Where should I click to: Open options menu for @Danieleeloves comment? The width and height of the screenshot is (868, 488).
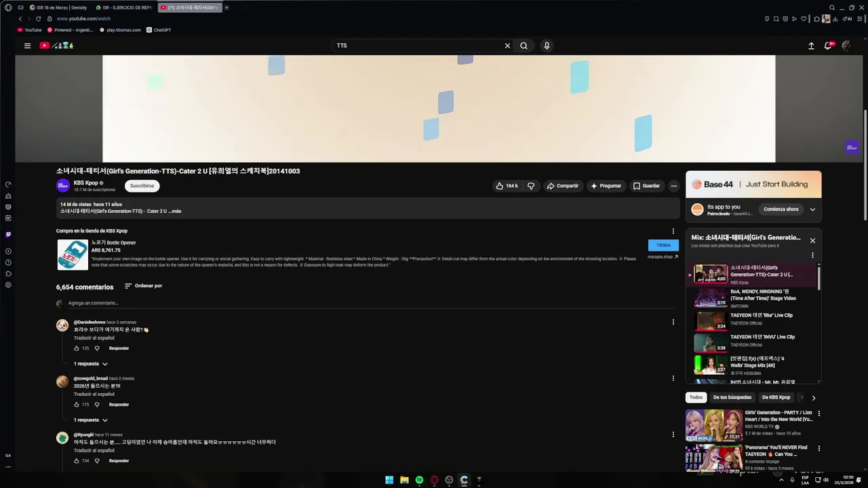pyautogui.click(x=673, y=322)
